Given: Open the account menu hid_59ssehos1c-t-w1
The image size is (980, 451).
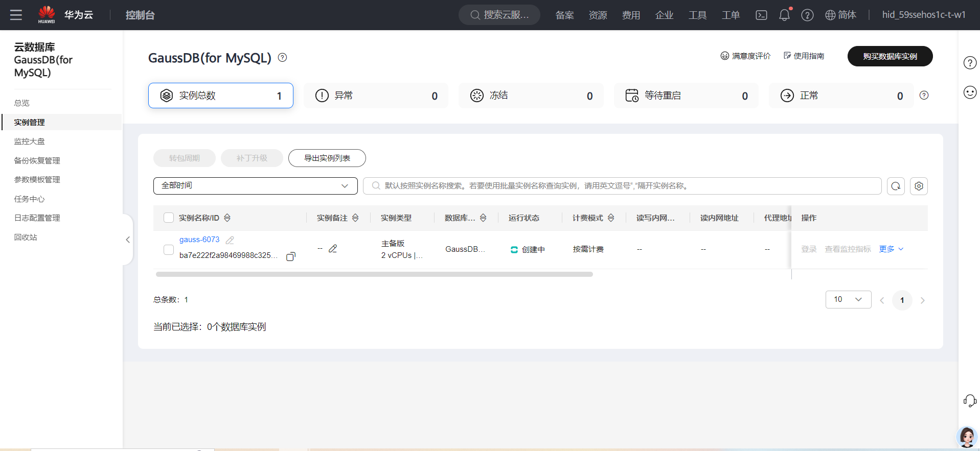Looking at the screenshot, I should coord(924,15).
